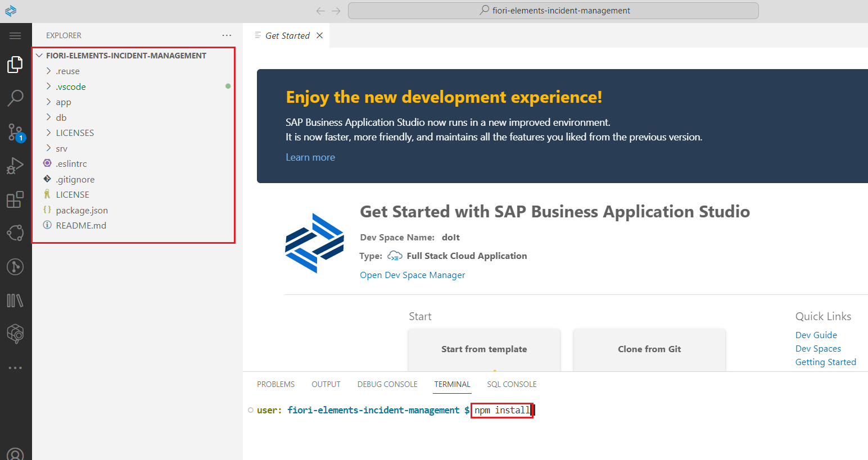The width and height of the screenshot is (868, 460).
Task: Open the Getting Started quick link
Action: (x=826, y=362)
